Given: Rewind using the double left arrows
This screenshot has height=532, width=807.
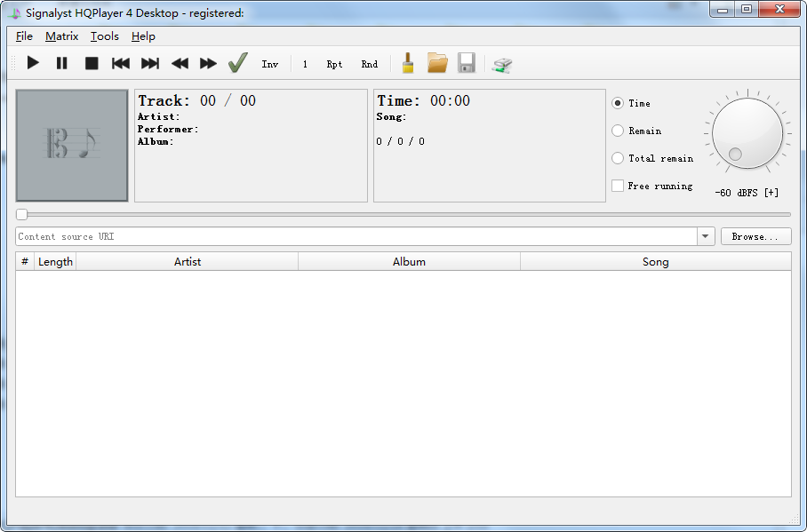Looking at the screenshot, I should 180,63.
